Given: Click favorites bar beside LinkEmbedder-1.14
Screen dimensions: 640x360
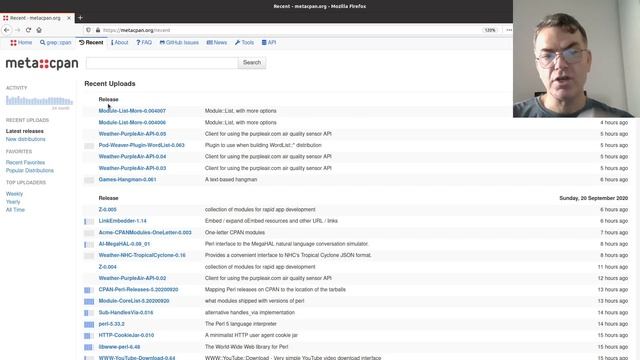Looking at the screenshot, I should click(x=89, y=222).
